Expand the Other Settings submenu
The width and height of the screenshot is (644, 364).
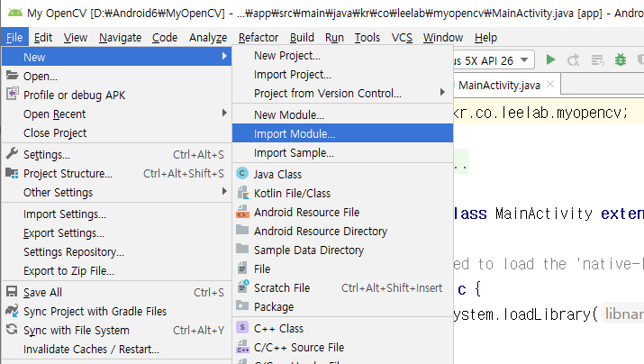tap(58, 192)
